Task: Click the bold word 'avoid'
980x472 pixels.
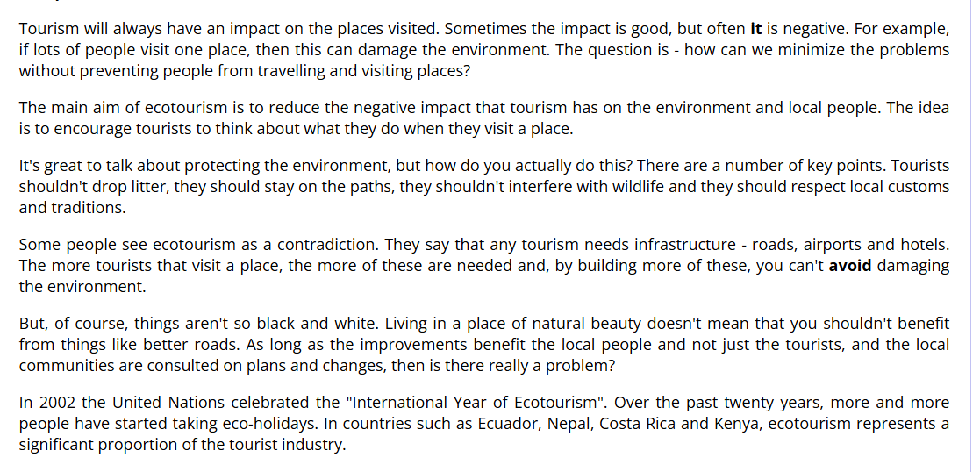Action: coord(850,266)
